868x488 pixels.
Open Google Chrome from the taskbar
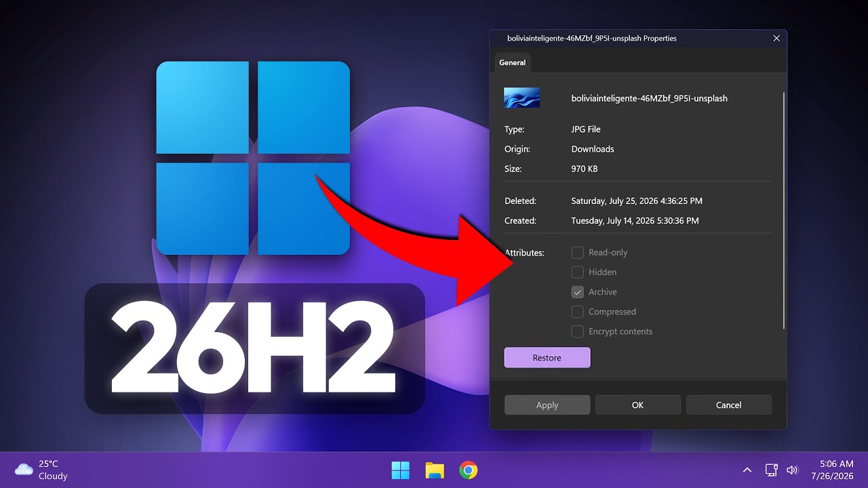click(468, 470)
